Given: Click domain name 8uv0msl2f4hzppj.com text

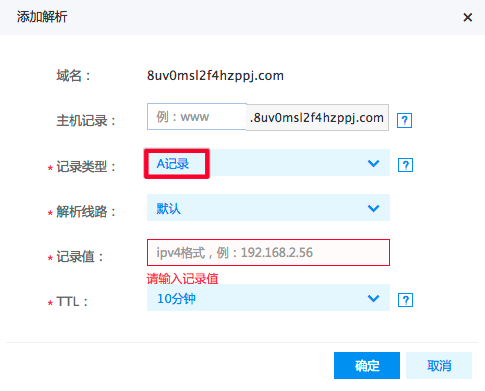Looking at the screenshot, I should tap(215, 76).
